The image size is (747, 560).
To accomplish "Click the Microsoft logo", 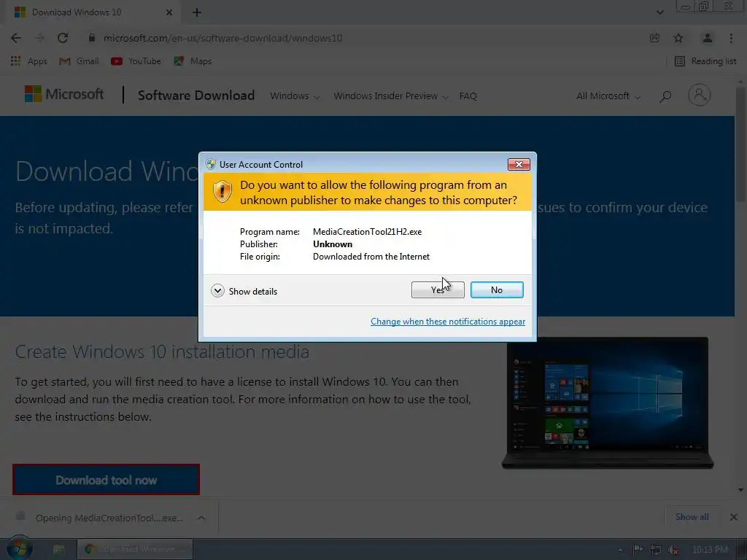I will coord(64,94).
